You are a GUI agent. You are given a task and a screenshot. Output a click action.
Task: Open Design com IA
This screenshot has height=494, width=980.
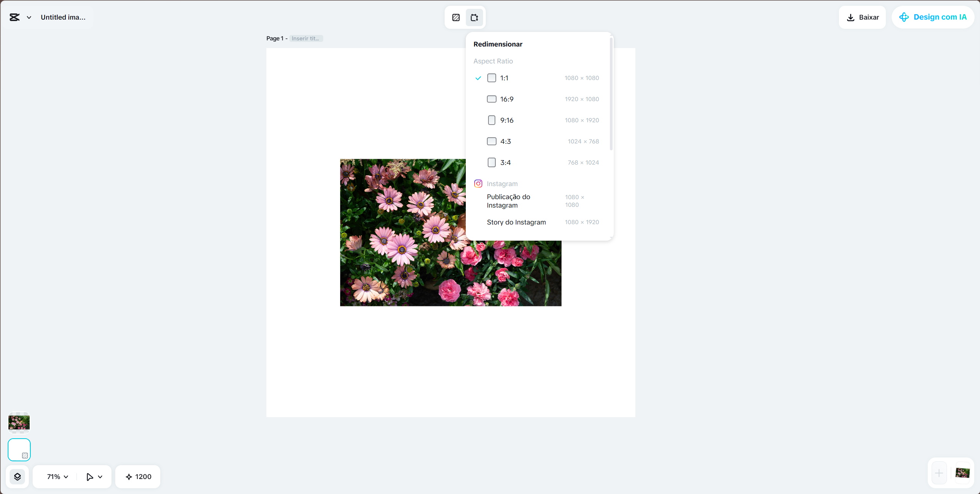click(933, 17)
